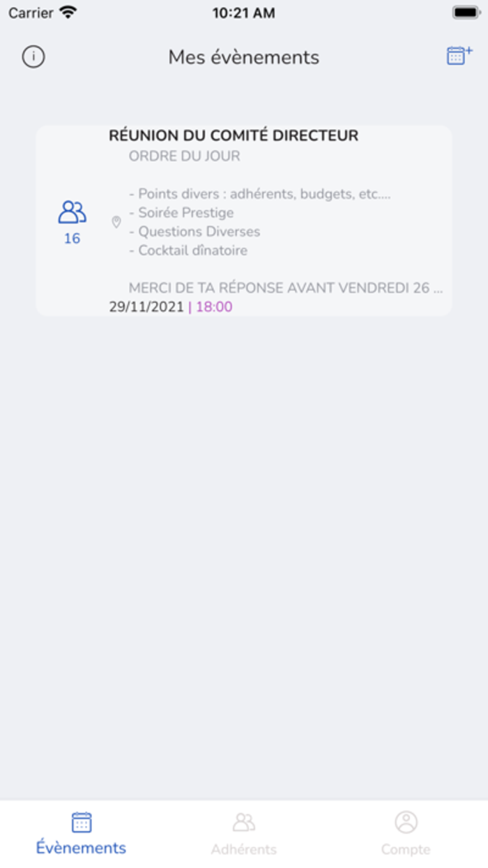Select the Compte profile tab icon
This screenshot has width=488, height=868.
click(x=406, y=822)
